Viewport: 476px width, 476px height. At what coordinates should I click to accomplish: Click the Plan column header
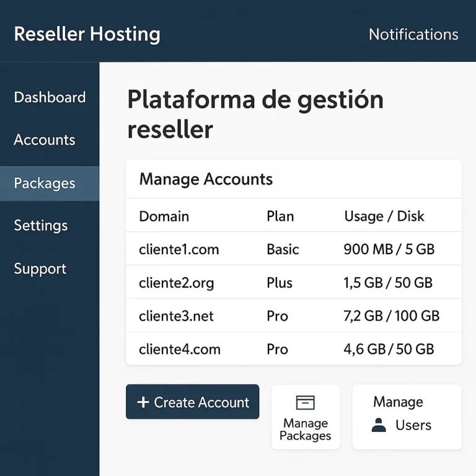[x=280, y=216]
